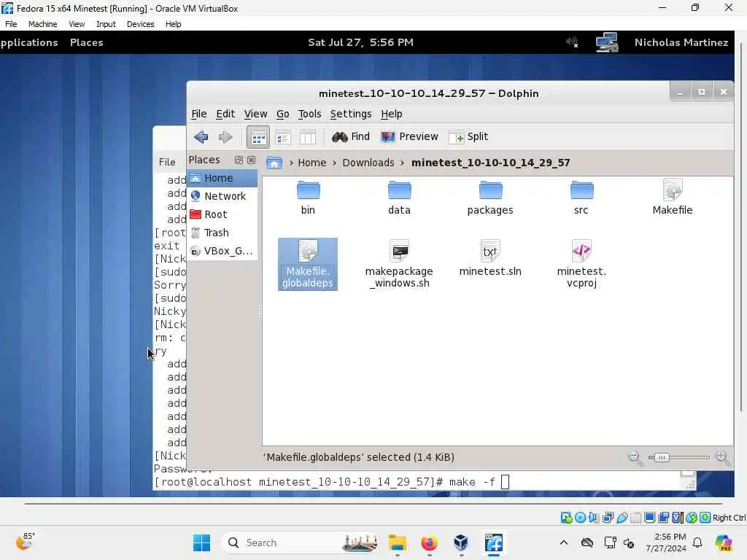This screenshot has width=747, height=560.
Task: Click Fedora clock Sat Jul 27
Action: click(x=360, y=42)
